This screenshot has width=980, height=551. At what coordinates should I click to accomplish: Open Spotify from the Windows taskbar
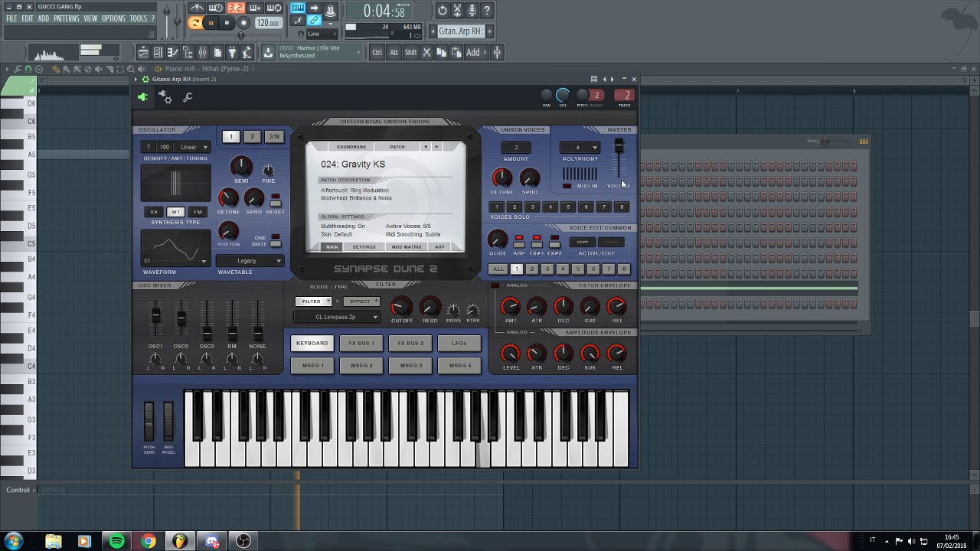[x=116, y=541]
